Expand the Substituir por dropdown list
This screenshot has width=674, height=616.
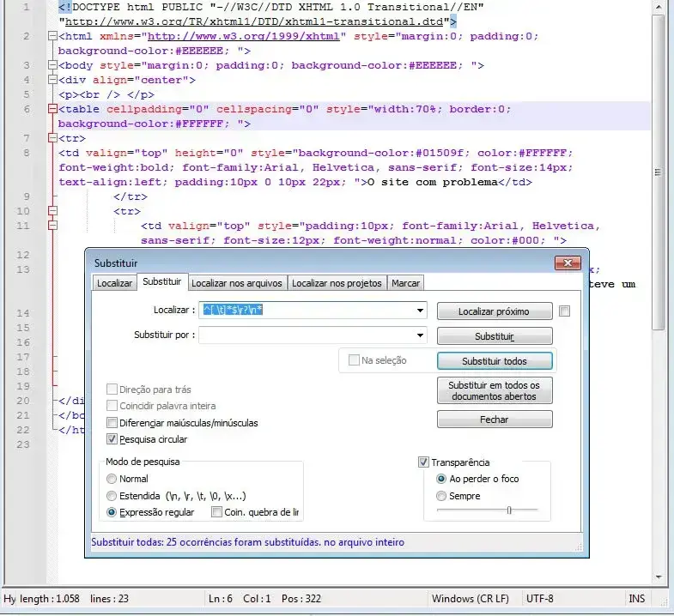(420, 335)
